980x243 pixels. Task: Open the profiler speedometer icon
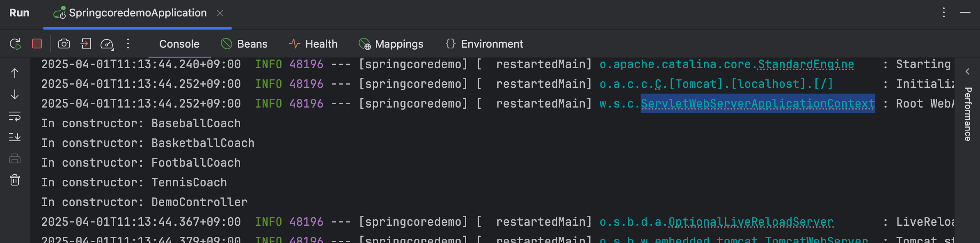tap(107, 44)
